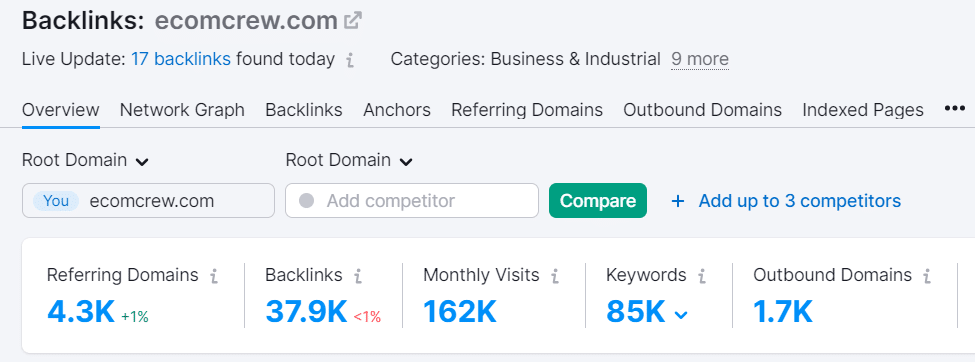The width and height of the screenshot is (975, 362).
Task: Switch to the Network Graph tab
Action: point(182,110)
